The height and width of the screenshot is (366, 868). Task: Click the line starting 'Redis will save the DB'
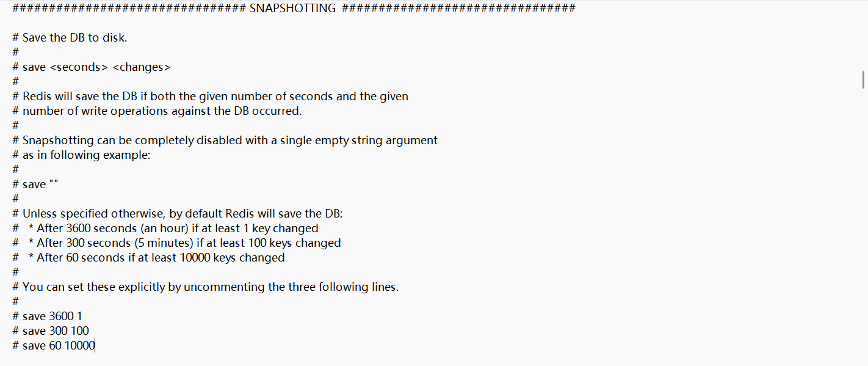[x=210, y=96]
